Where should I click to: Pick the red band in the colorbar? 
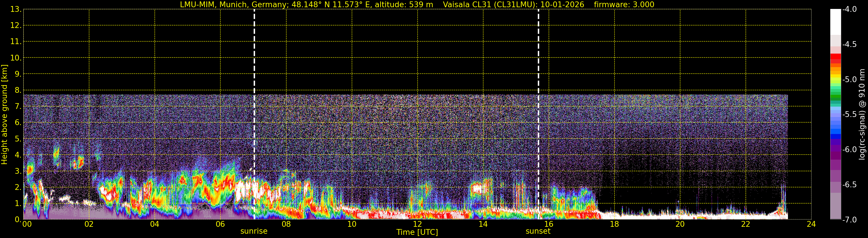coord(835,58)
